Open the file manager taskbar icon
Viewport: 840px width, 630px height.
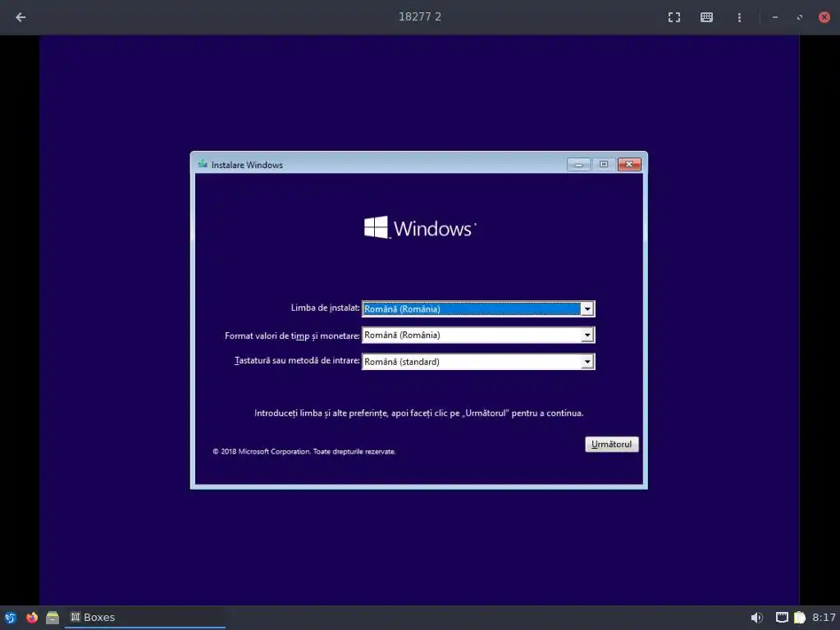point(52,618)
